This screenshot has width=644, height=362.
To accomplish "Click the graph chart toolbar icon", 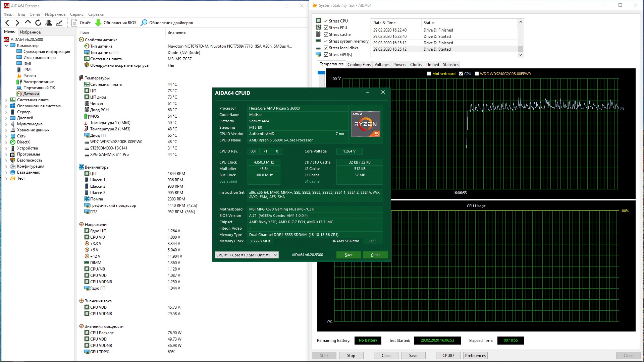I will (59, 23).
